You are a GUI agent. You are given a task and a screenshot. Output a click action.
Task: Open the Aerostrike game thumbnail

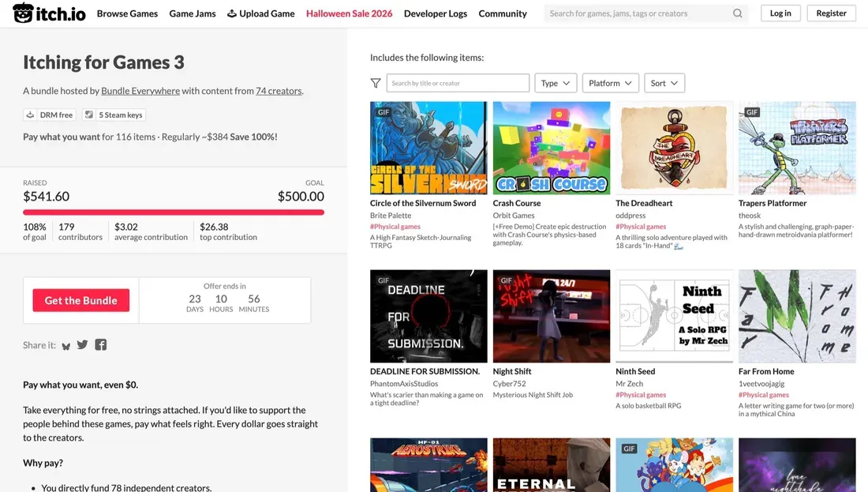(428, 465)
